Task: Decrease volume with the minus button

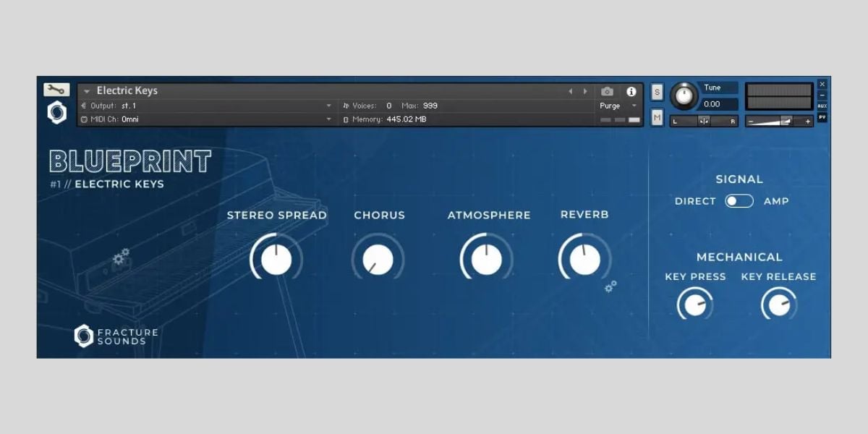Action: (751, 121)
